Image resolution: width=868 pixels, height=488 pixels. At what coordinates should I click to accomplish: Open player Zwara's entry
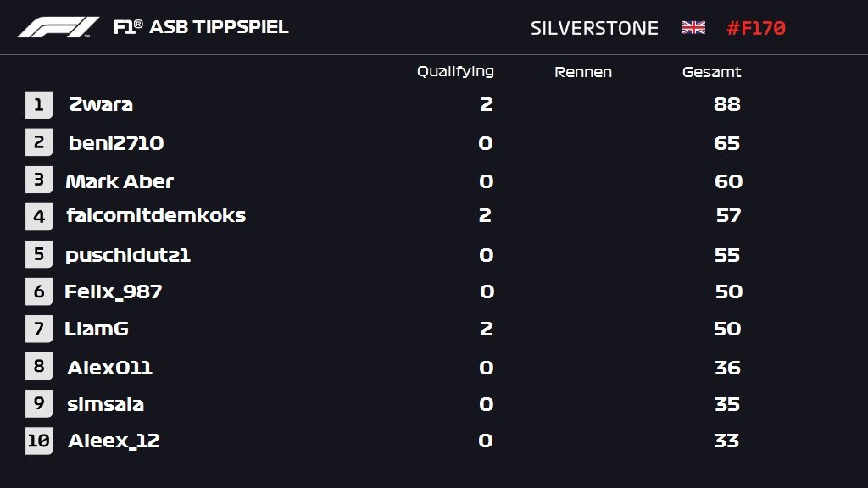click(101, 104)
